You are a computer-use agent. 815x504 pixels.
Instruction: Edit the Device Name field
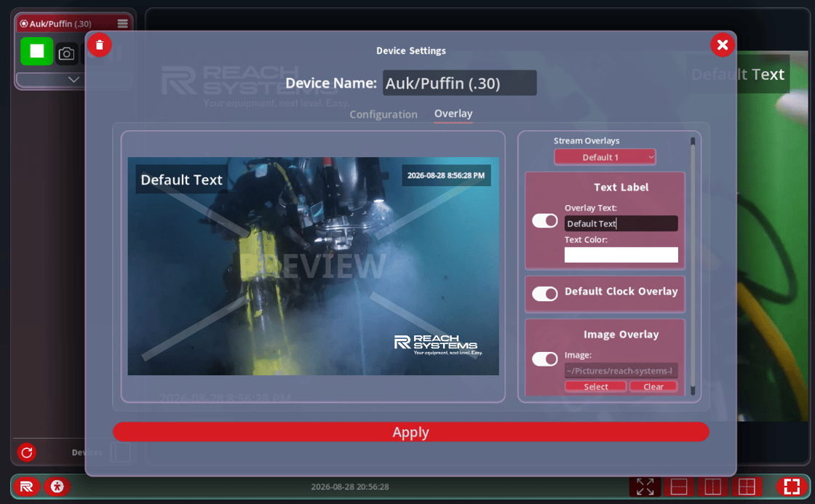(459, 83)
